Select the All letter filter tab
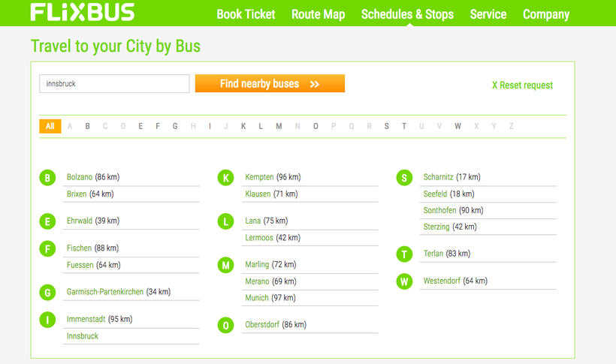 tap(50, 126)
